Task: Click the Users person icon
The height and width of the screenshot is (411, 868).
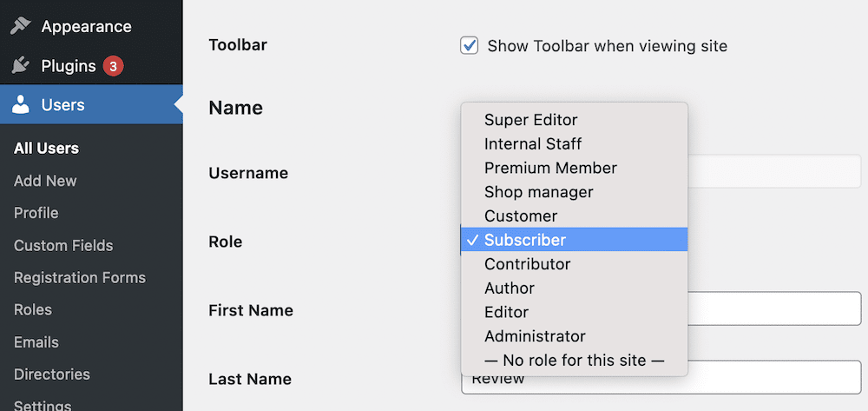Action: pos(21,104)
